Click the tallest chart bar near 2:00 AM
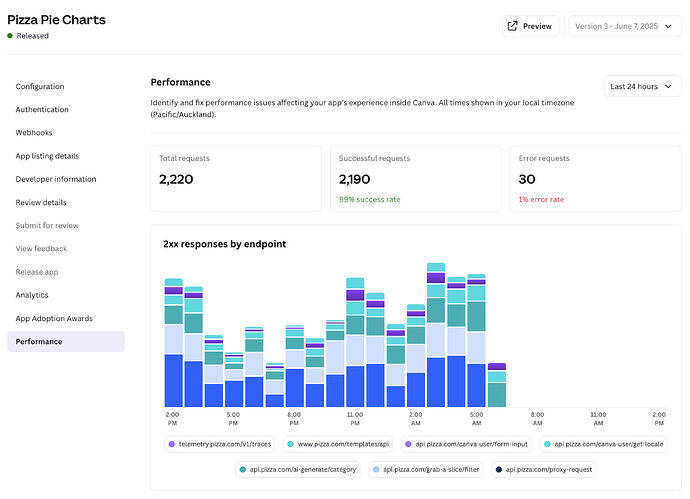The image size is (690, 499). pyautogui.click(x=436, y=335)
